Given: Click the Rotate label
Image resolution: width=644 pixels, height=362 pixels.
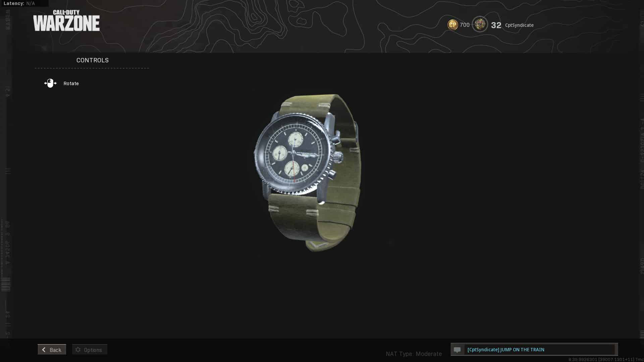Looking at the screenshot, I should pyautogui.click(x=71, y=83).
